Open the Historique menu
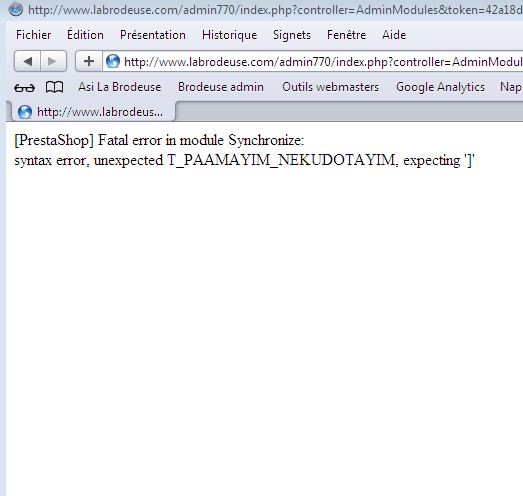The width and height of the screenshot is (523, 496). point(229,35)
